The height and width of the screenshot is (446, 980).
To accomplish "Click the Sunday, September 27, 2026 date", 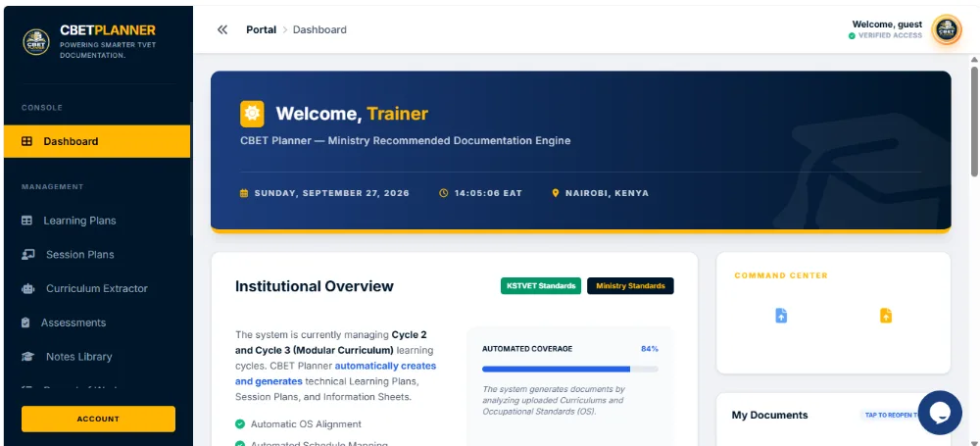I will [x=332, y=193].
